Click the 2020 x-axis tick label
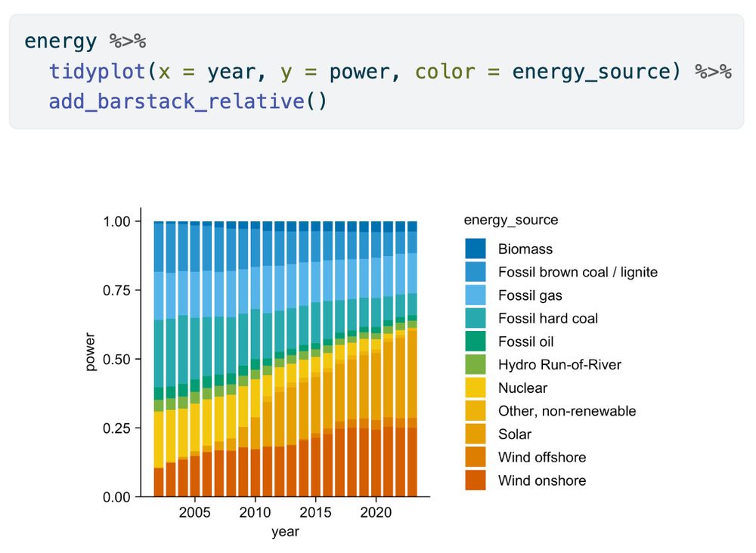756x553 pixels. (376, 512)
